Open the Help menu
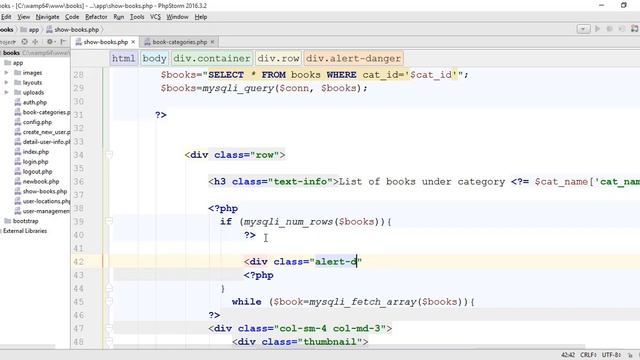Image resolution: width=640 pixels, height=360 pixels. (200, 17)
